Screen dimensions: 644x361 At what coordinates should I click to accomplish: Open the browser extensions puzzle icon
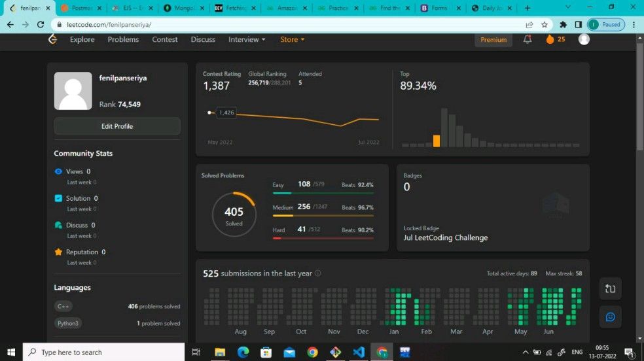click(x=563, y=25)
